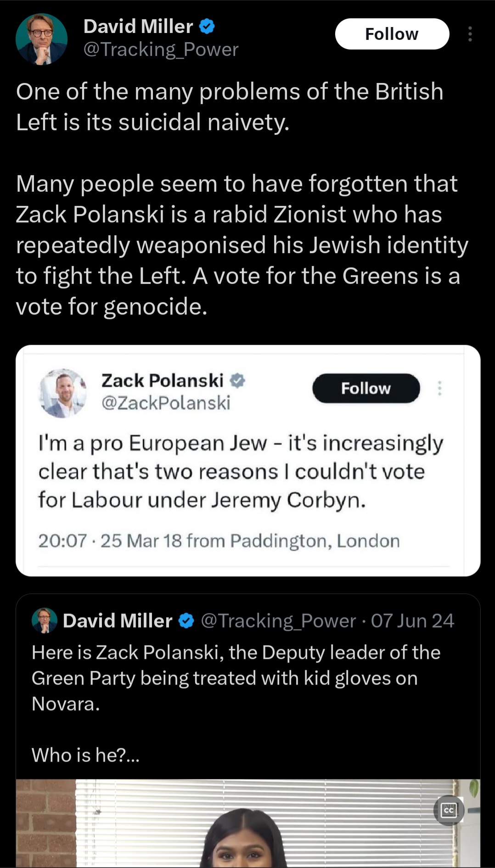Image resolution: width=495 pixels, height=868 pixels.
Task: Toggle closed captions on the video
Action: click(449, 810)
